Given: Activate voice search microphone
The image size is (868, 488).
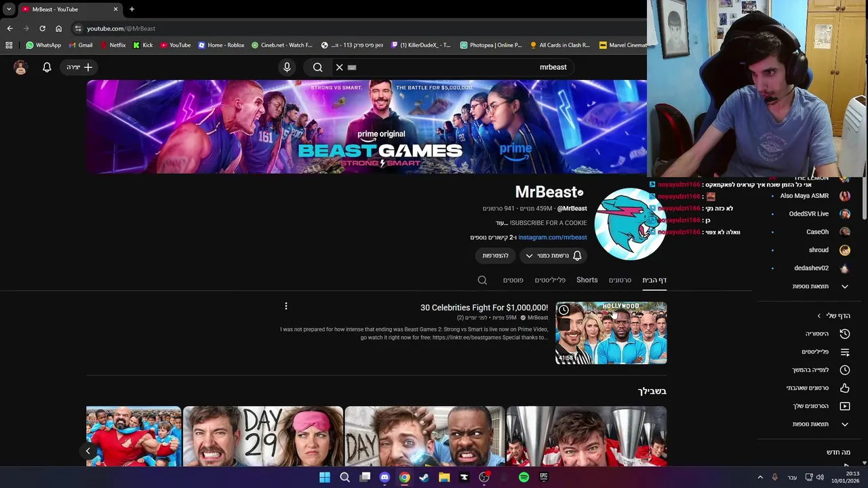Looking at the screenshot, I should [287, 67].
